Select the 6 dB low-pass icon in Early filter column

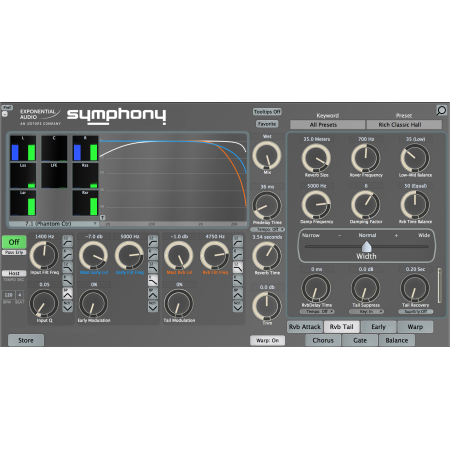tap(153, 280)
